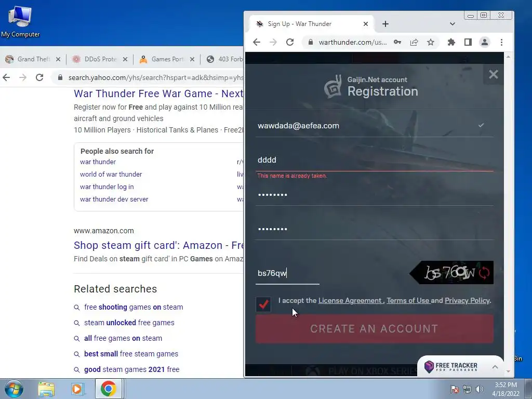Image resolution: width=532 pixels, height=399 pixels.
Task: Click Chrome icon in taskbar
Action: [x=108, y=389]
